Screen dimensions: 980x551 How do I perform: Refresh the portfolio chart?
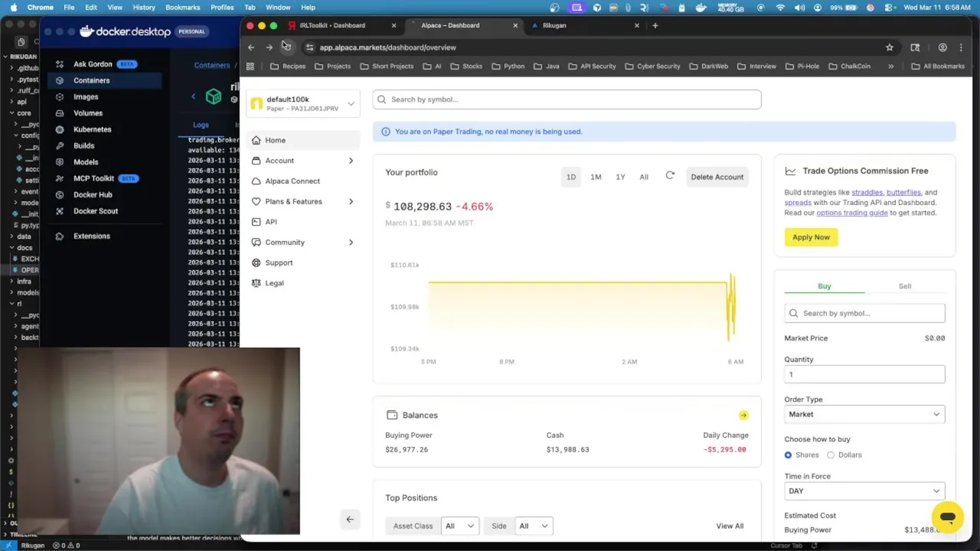coord(670,176)
